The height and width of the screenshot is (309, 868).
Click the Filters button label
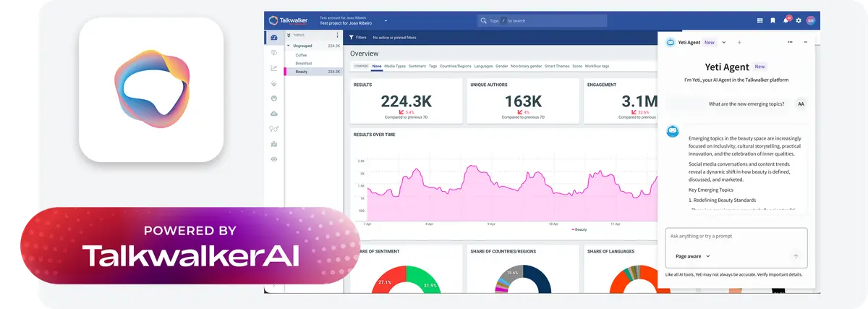pos(361,37)
